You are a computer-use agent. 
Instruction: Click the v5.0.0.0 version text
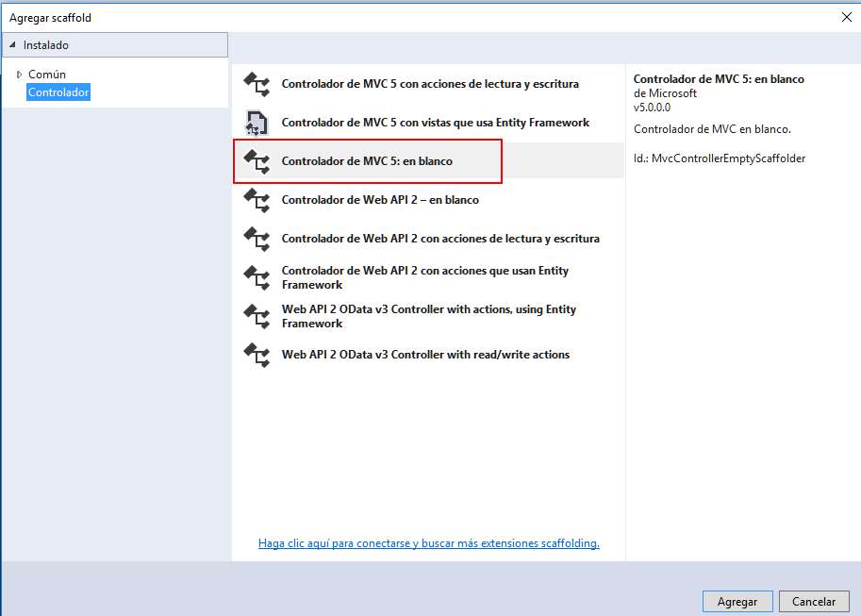click(x=652, y=108)
